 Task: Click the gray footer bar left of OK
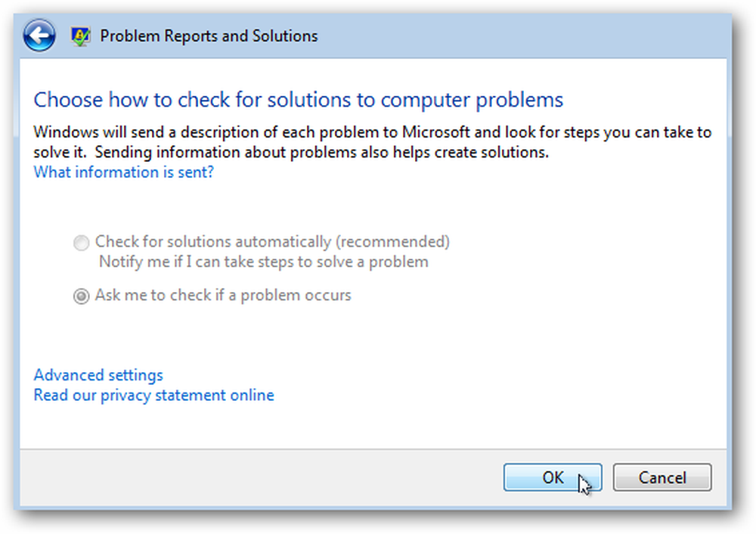(260, 477)
